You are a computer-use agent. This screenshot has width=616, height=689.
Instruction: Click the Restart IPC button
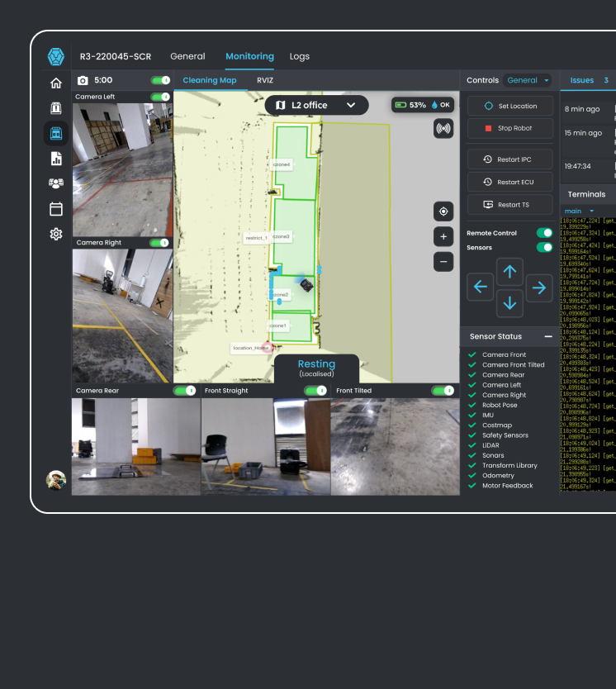coord(510,159)
